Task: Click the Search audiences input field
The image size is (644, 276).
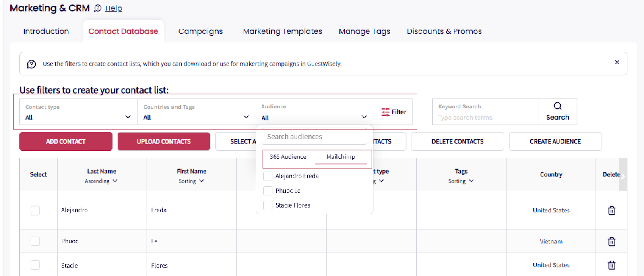Action: coord(314,137)
